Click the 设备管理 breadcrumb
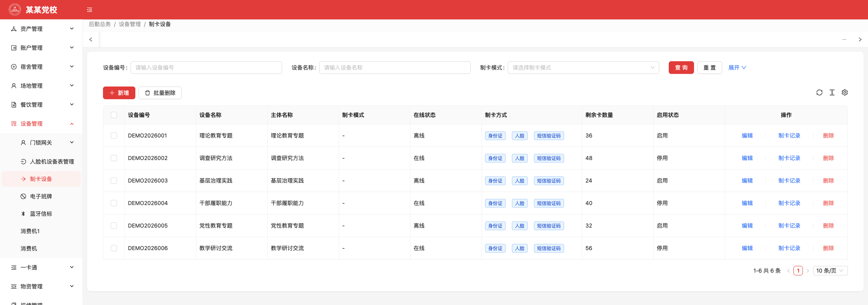 tap(130, 24)
